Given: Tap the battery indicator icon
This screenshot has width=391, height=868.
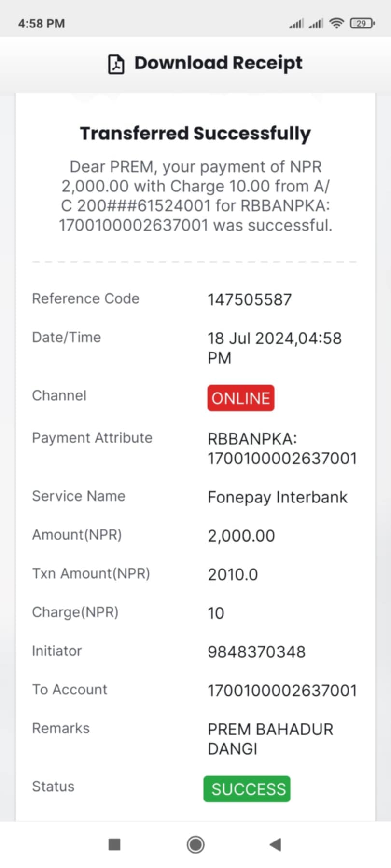Looking at the screenshot, I should tap(362, 23).
